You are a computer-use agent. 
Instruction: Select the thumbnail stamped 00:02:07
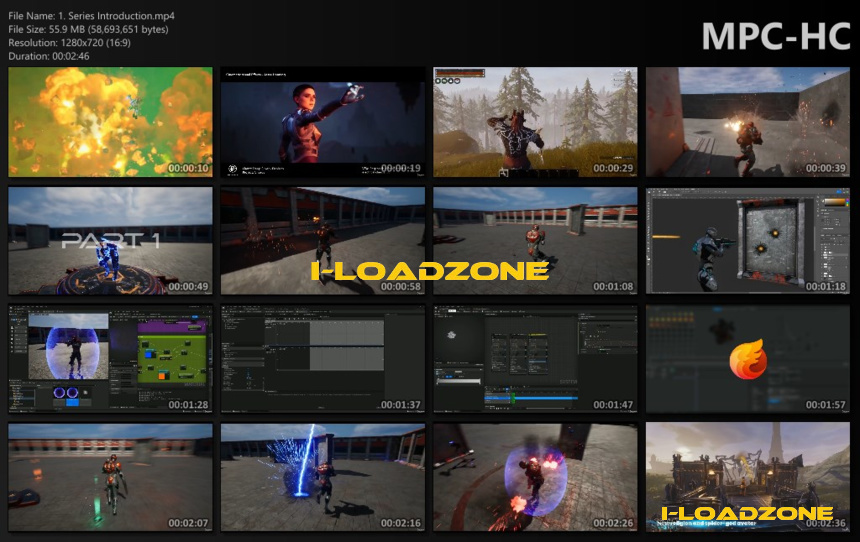pos(110,477)
